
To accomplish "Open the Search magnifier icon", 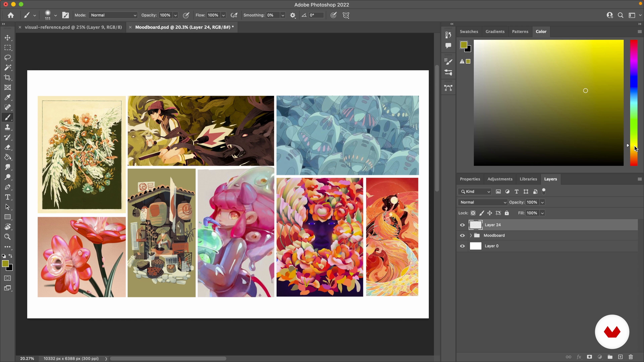I will click(621, 15).
